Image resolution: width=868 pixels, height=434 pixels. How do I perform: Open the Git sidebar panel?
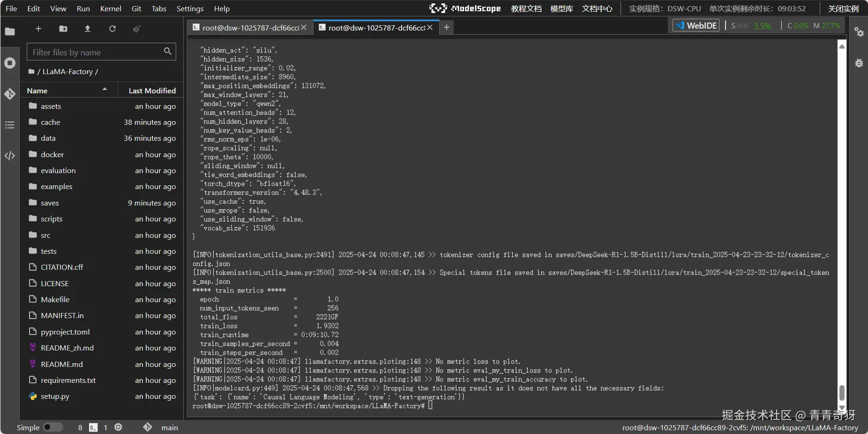[x=10, y=94]
